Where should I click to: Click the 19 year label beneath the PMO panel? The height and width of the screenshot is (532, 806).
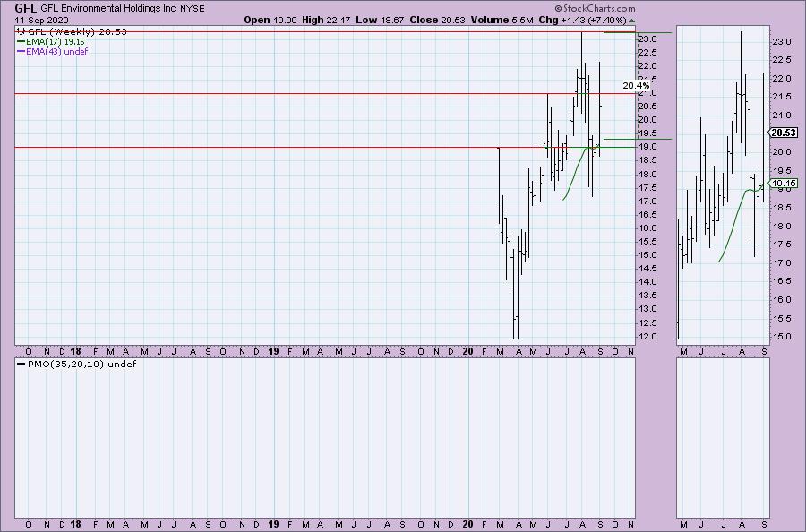pos(274,524)
